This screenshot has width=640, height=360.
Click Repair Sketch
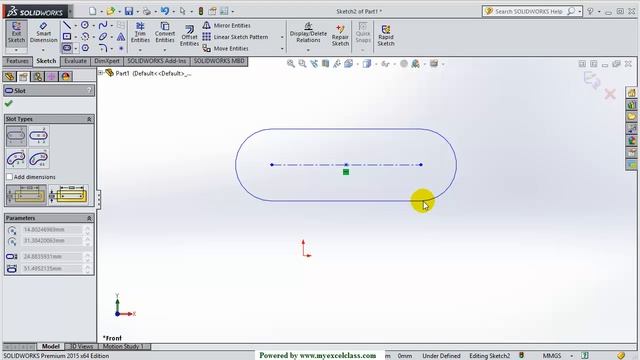pyautogui.click(x=340, y=35)
